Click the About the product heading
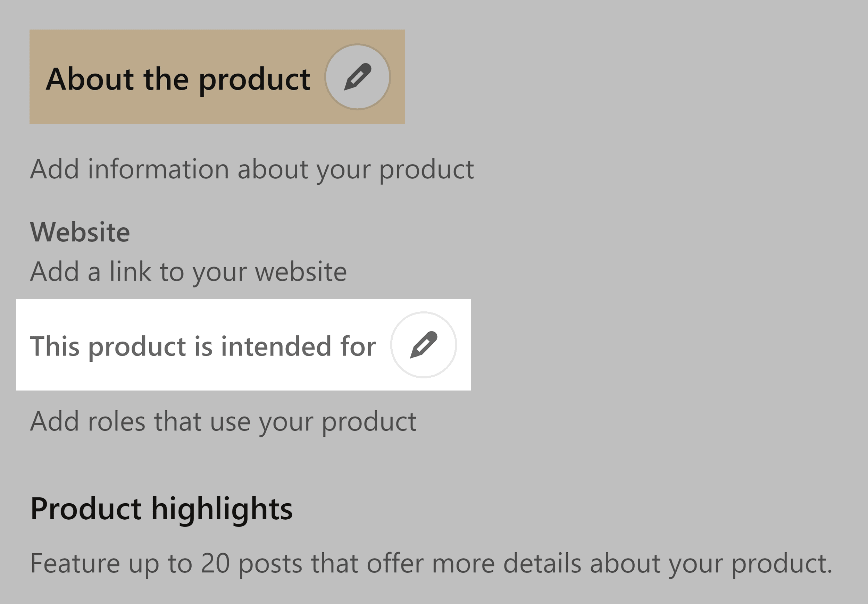Screen dimensions: 868x604 point(178,78)
